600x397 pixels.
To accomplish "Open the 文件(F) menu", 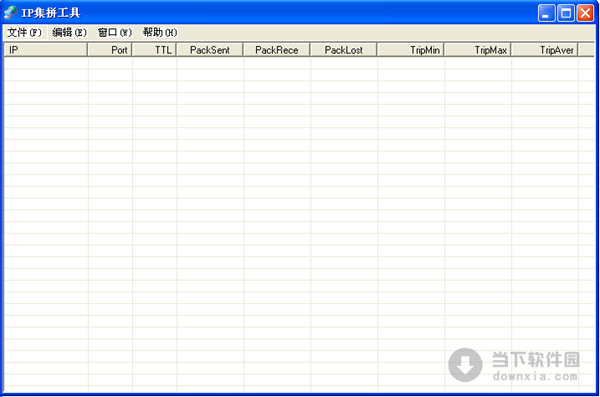I will (24, 33).
